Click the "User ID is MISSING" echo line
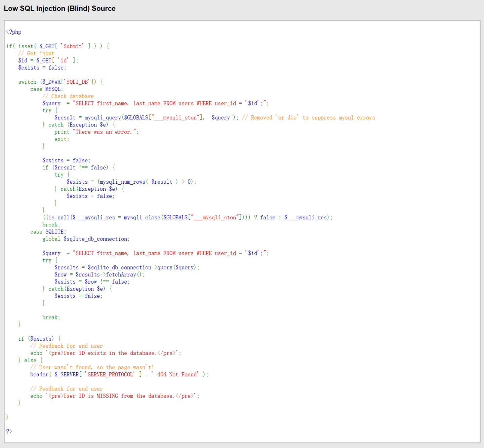The image size is (484, 448). (x=115, y=396)
